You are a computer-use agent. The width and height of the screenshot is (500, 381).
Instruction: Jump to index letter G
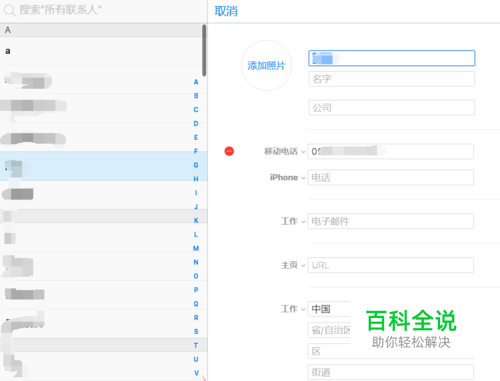[196, 165]
